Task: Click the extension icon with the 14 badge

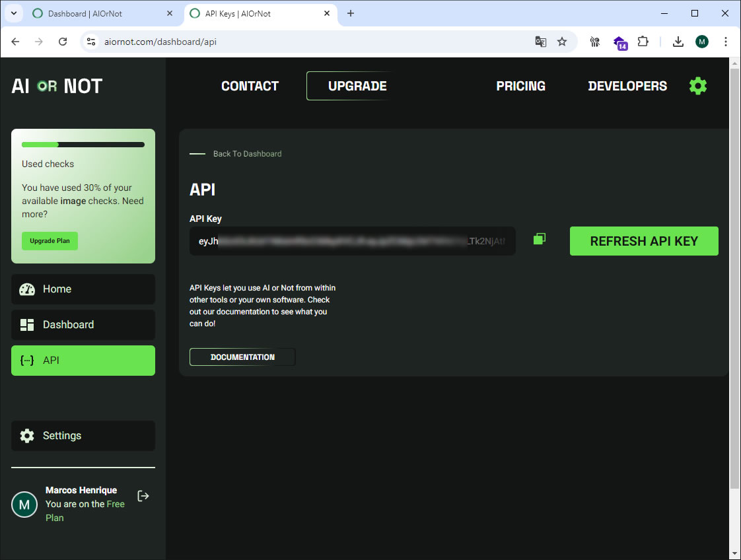Action: click(620, 42)
